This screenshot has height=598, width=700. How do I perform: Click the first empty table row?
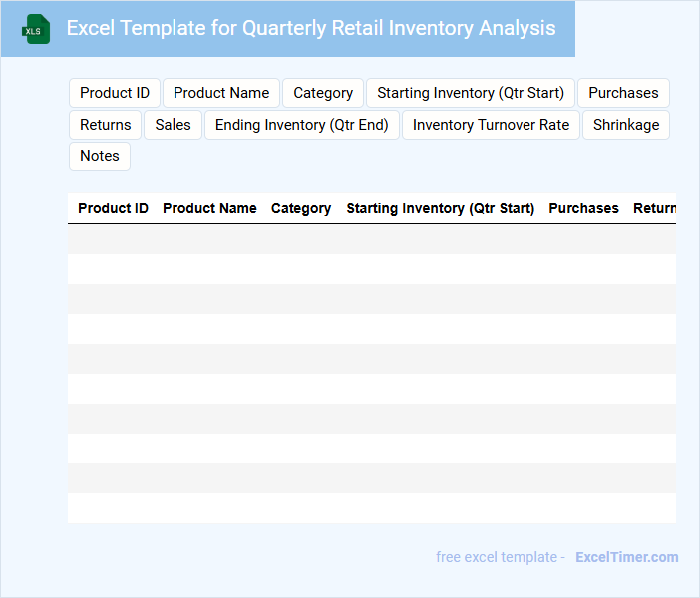pos(371,239)
